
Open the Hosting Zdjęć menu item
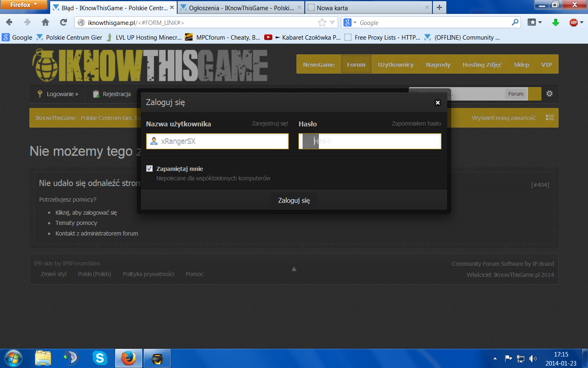click(482, 65)
